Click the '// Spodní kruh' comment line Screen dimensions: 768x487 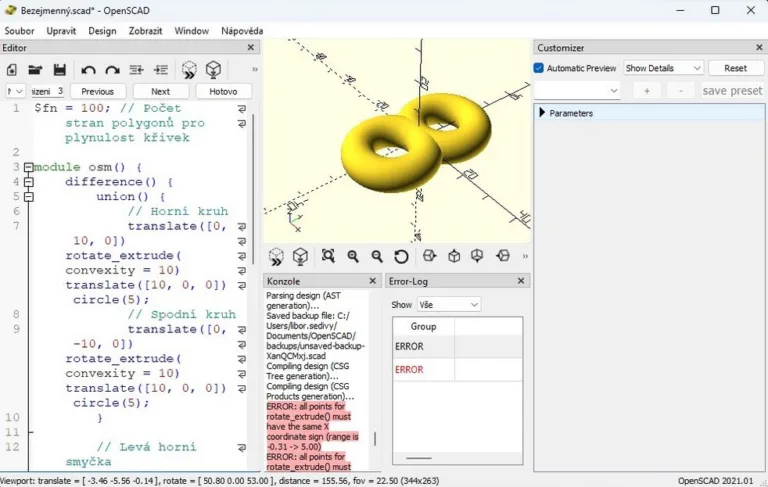click(182, 314)
